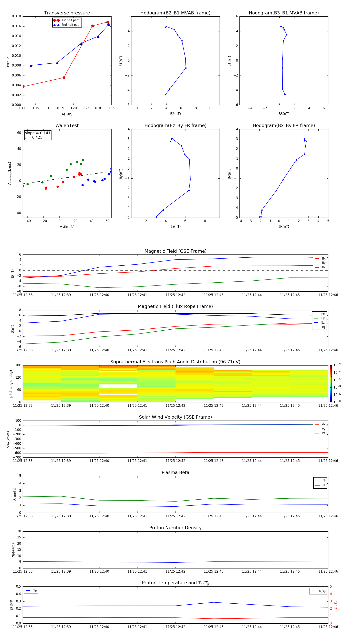
Task: Click the "Hodogram(Bx_By FR frame)" title
Action: click(284, 125)
